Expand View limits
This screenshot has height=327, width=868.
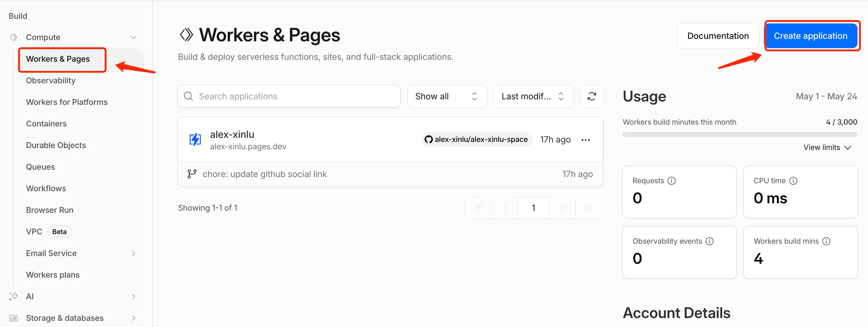pos(827,147)
